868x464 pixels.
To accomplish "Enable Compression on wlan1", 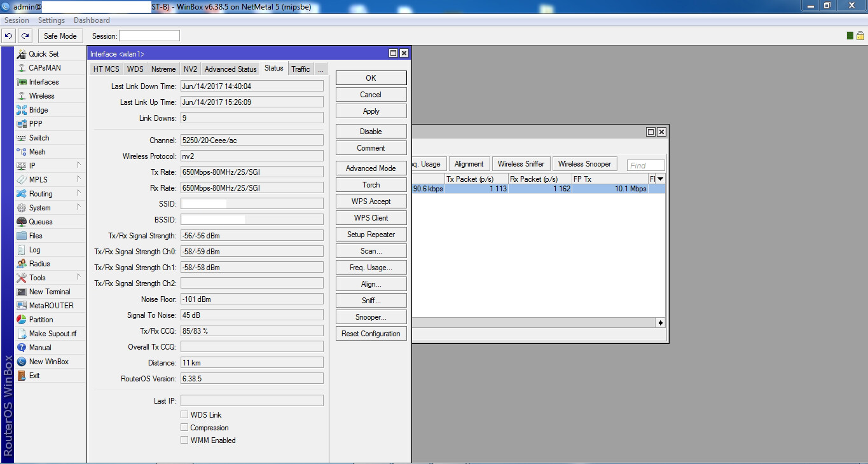I will pyautogui.click(x=184, y=427).
